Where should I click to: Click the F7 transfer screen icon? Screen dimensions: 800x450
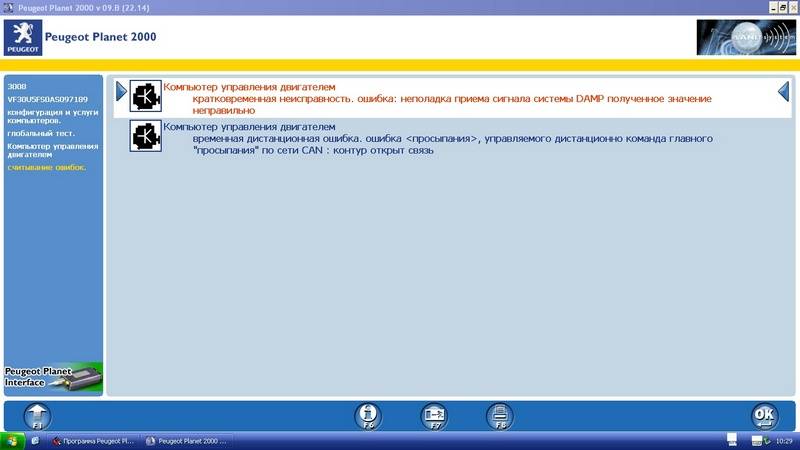pos(434,415)
